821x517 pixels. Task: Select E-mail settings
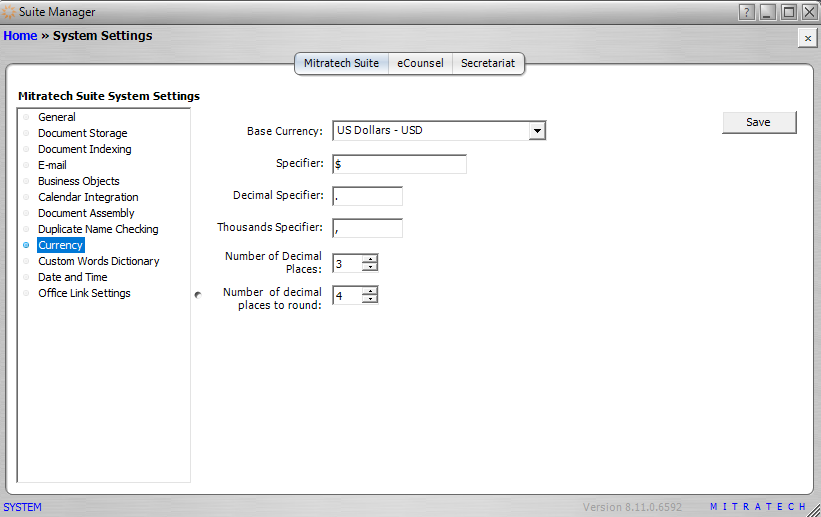52,165
